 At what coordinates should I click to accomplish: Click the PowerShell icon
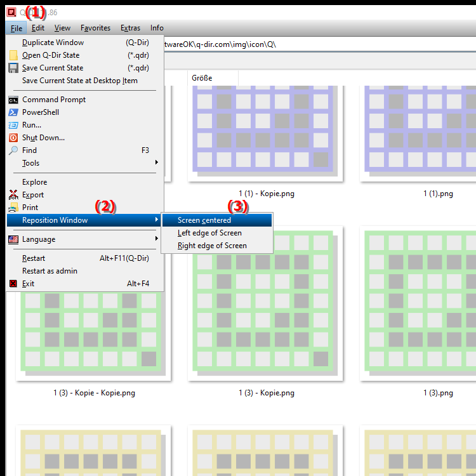[x=13, y=112]
